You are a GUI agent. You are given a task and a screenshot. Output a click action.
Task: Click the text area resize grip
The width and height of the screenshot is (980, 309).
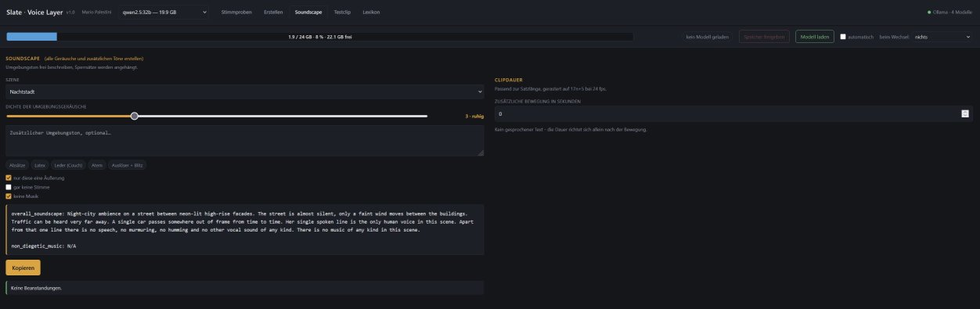point(481,153)
